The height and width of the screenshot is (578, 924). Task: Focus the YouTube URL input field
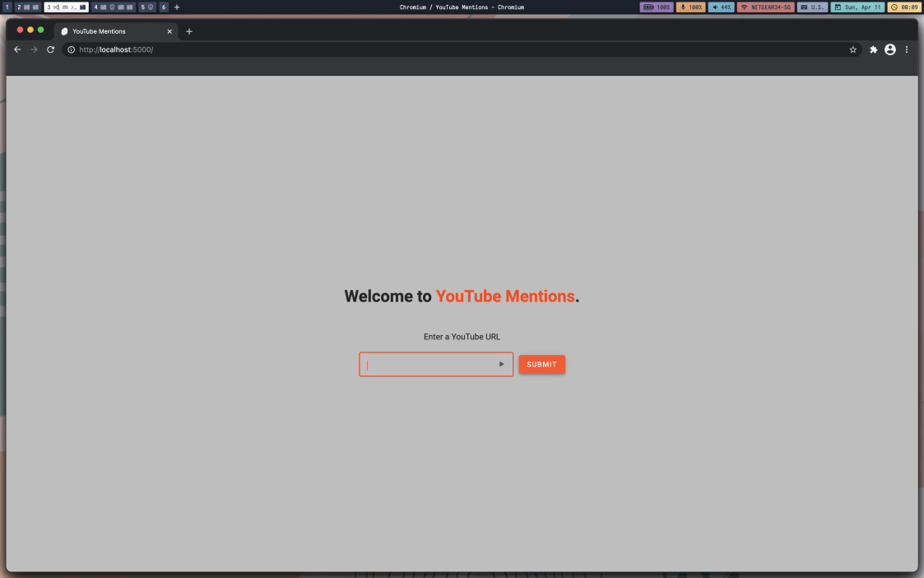(x=436, y=365)
